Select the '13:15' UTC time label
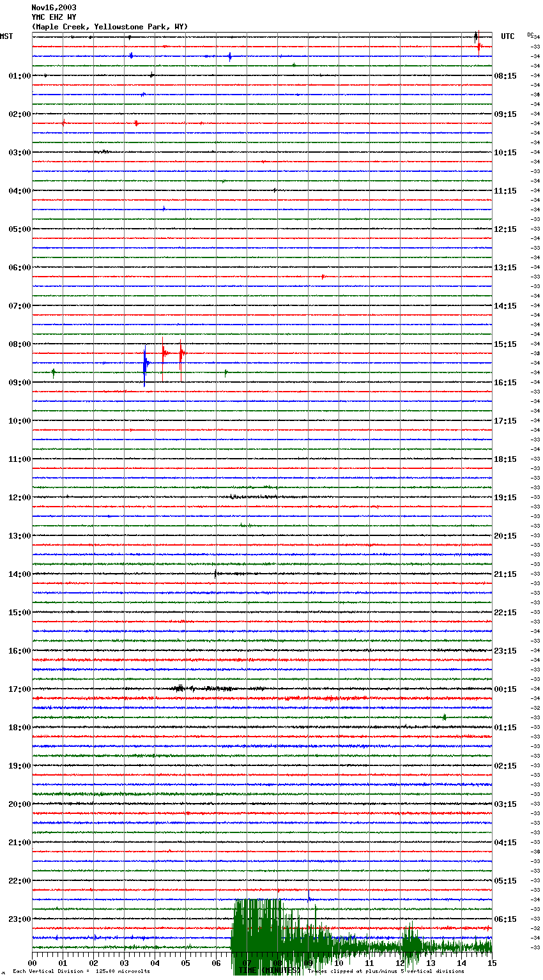The width and height of the screenshot is (543, 980). pyautogui.click(x=505, y=268)
